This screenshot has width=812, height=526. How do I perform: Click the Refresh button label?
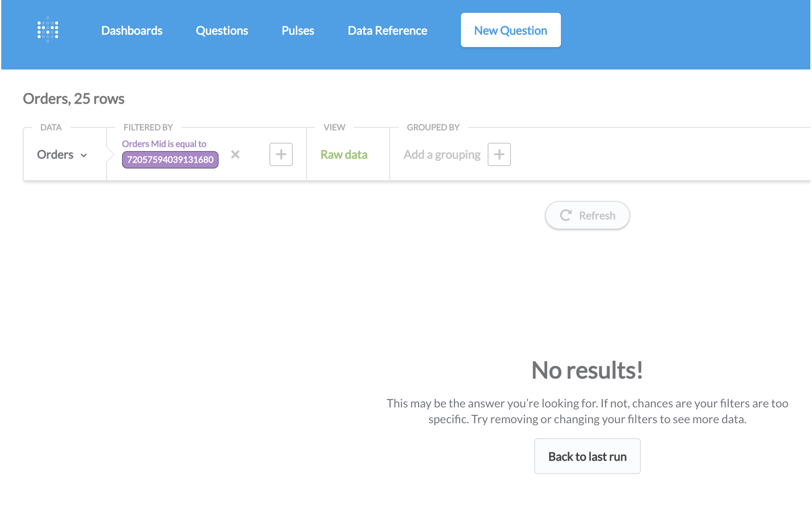pyautogui.click(x=597, y=215)
